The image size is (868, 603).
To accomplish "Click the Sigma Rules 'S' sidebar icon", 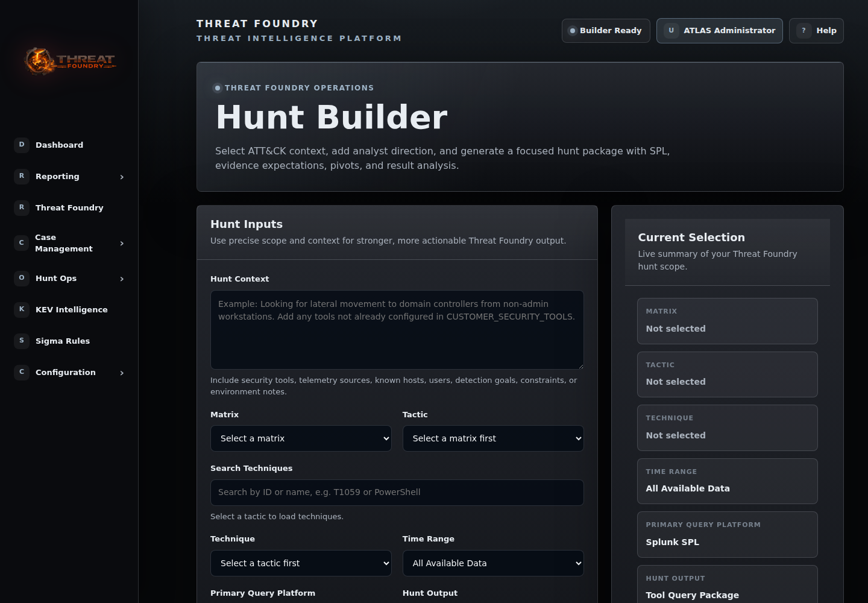I will point(22,341).
